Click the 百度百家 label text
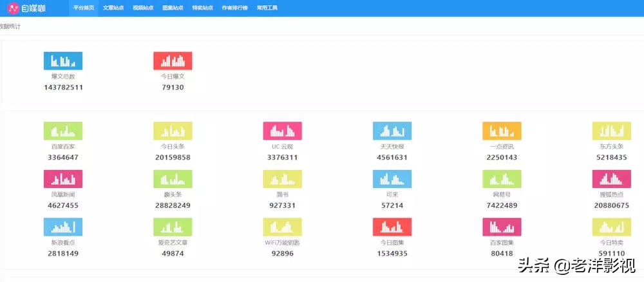 [x=63, y=147]
